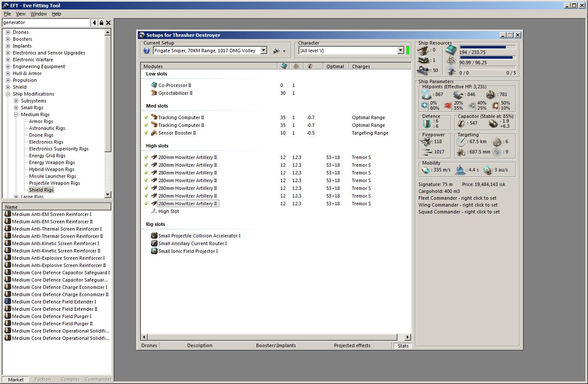Screen dimensions: 588x384
Task: Toggle the checkmark of the focused 280mm Howitzer row
Action: pos(146,204)
